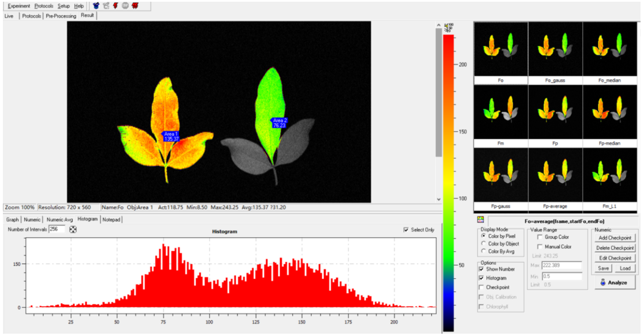Switch to the Pre-Processing tab
The width and height of the screenshot is (644, 336).
click(61, 16)
